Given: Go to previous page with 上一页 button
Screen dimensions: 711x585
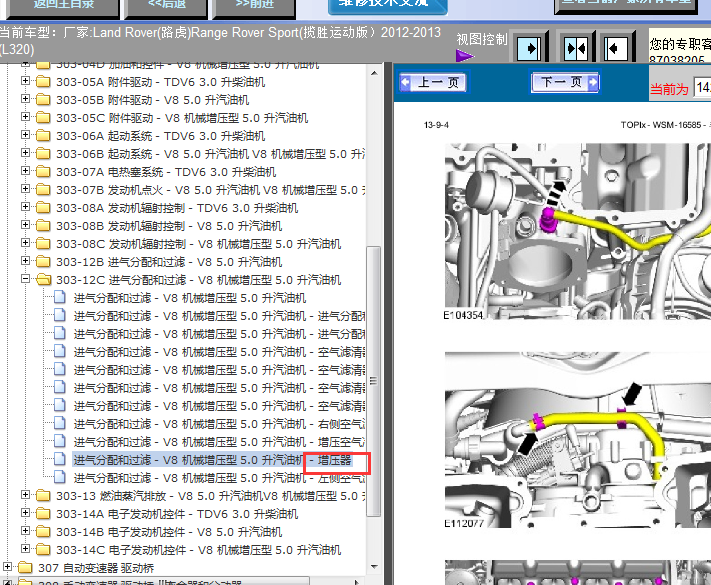Looking at the screenshot, I should (432, 82).
